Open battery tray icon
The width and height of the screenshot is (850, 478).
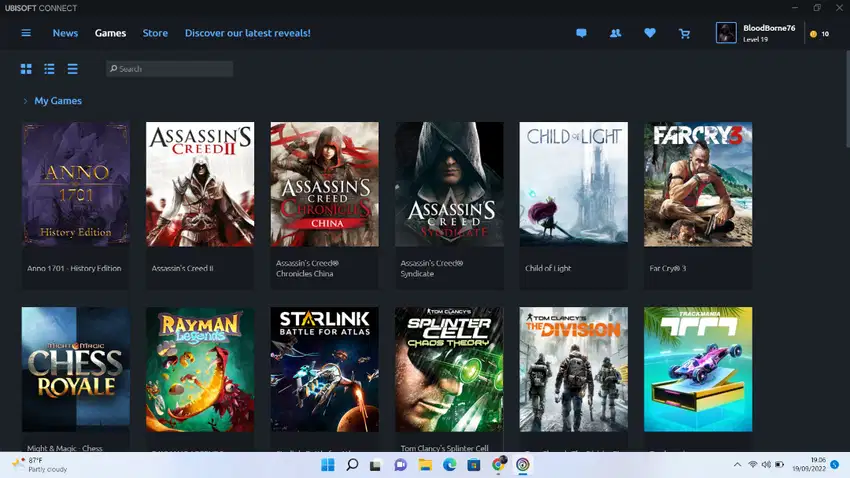pyautogui.click(x=780, y=464)
